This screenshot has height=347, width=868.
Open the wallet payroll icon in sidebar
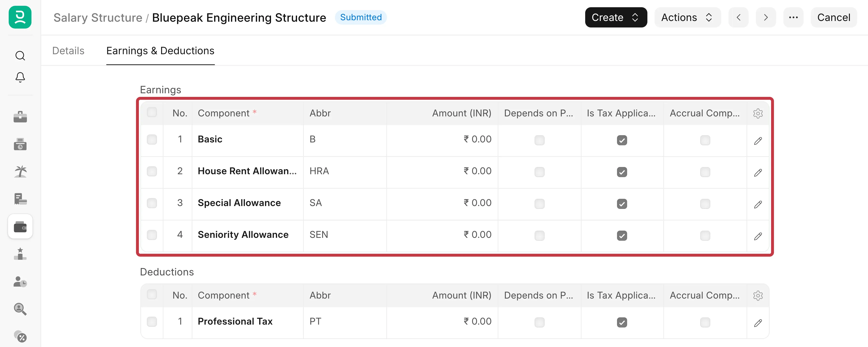(x=20, y=226)
